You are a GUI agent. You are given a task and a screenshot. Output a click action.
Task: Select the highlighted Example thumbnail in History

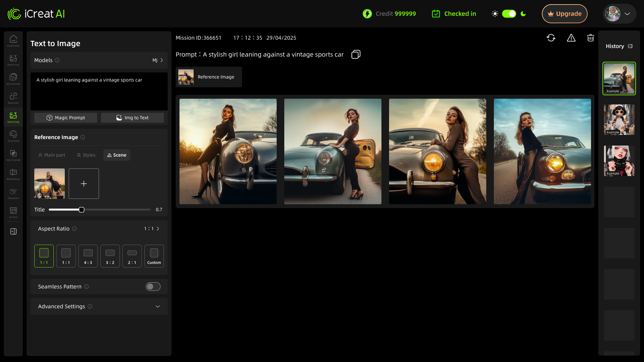tap(619, 78)
